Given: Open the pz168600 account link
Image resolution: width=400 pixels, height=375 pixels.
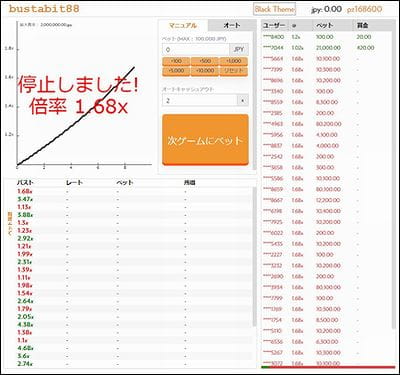Looking at the screenshot, I should click(364, 9).
